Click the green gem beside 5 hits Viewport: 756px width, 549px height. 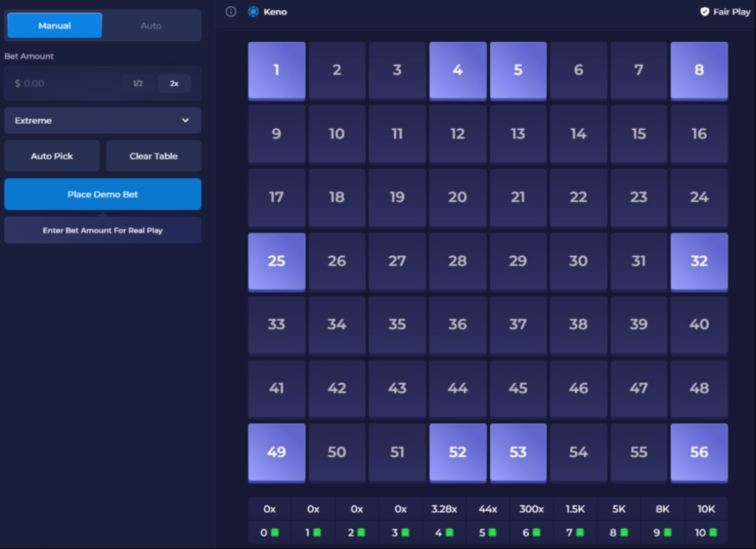tap(492, 533)
